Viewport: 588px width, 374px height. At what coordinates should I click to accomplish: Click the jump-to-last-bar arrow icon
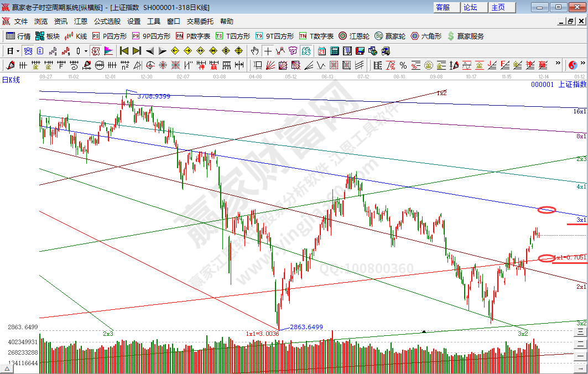[137, 51]
